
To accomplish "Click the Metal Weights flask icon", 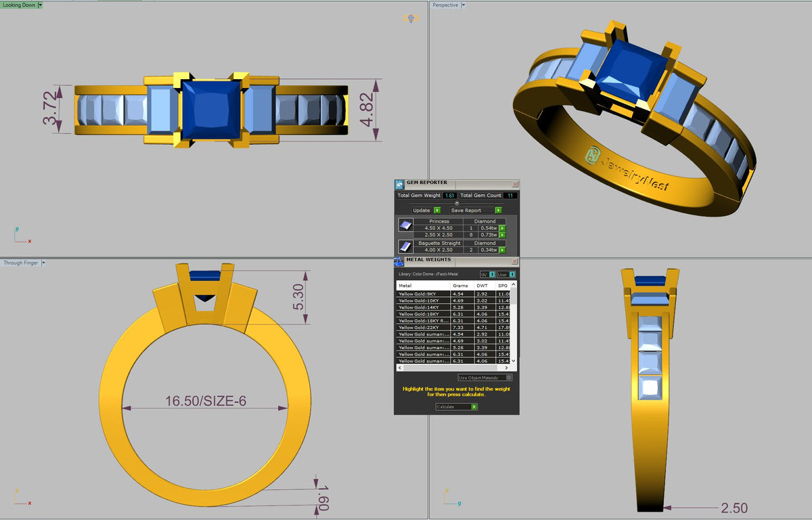I will [x=399, y=262].
